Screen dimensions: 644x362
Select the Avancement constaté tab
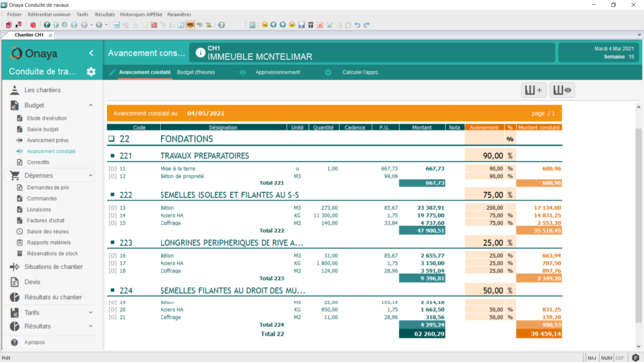(145, 72)
